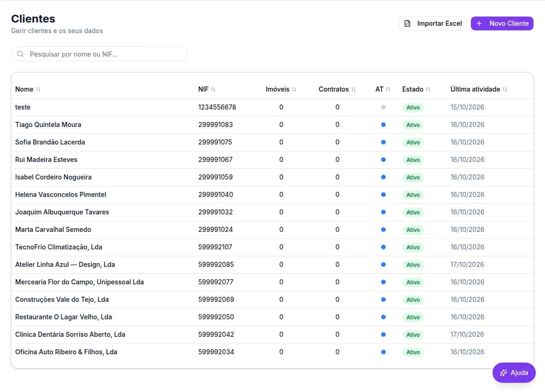Click the Imóveis column sort icon
545x392 pixels.
(x=294, y=89)
